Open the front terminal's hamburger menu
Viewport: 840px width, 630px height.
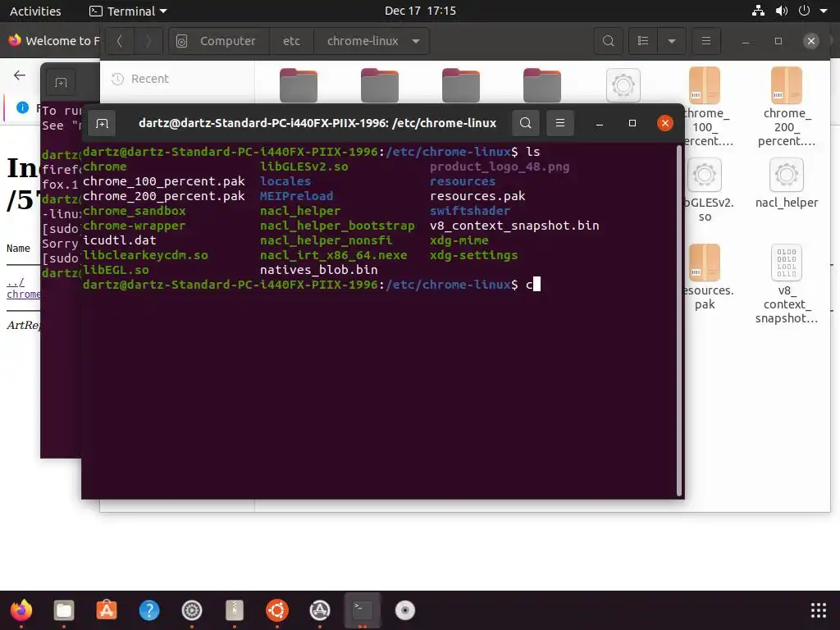[x=559, y=123]
